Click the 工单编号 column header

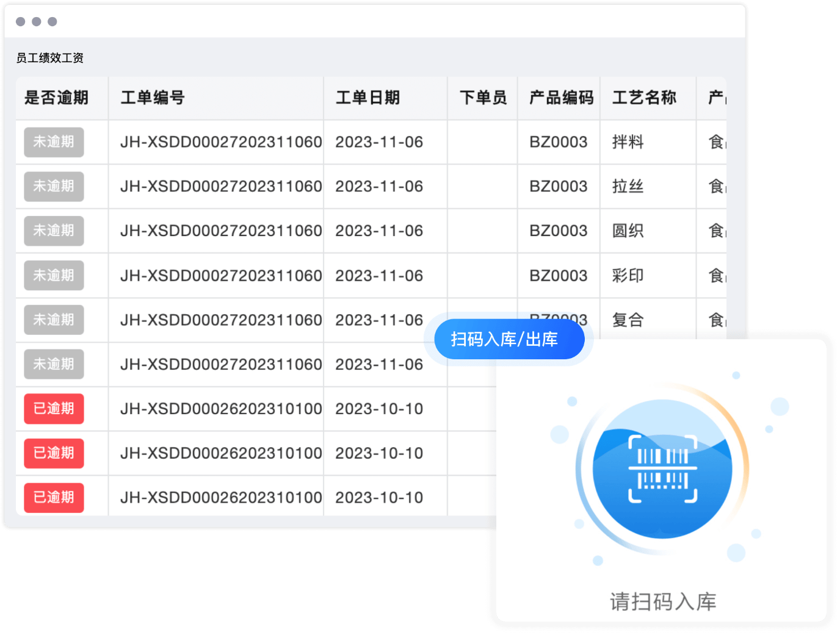point(153,98)
